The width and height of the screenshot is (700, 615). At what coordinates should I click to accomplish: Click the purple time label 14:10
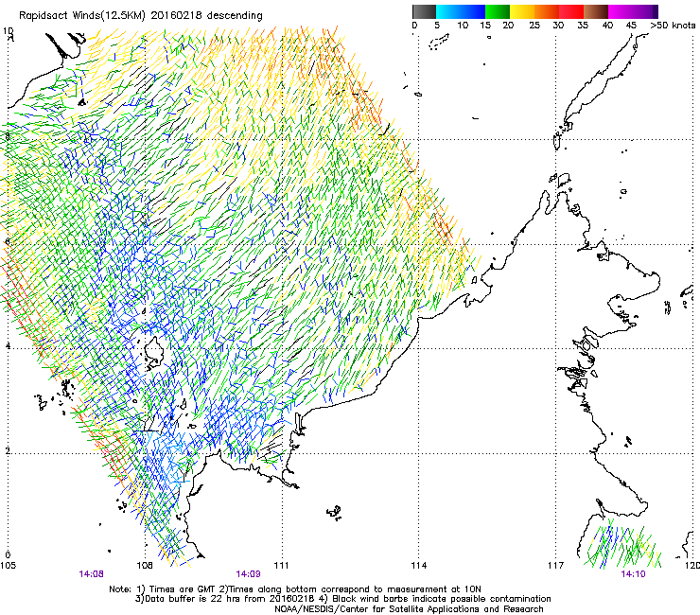[x=633, y=574]
